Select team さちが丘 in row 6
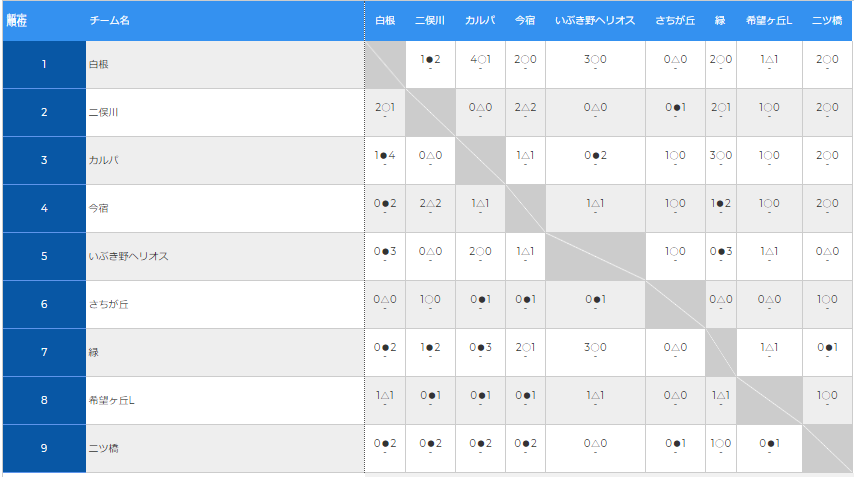The width and height of the screenshot is (854, 477). [108, 304]
